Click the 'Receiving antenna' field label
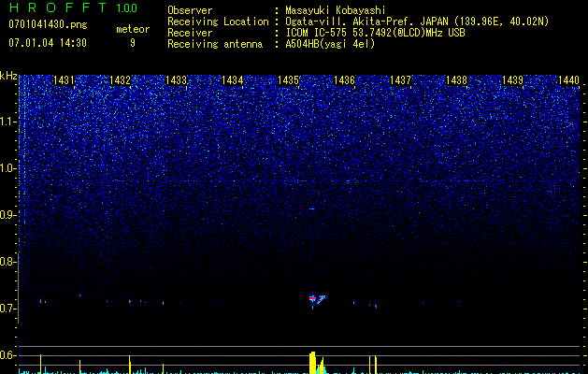 coord(215,44)
